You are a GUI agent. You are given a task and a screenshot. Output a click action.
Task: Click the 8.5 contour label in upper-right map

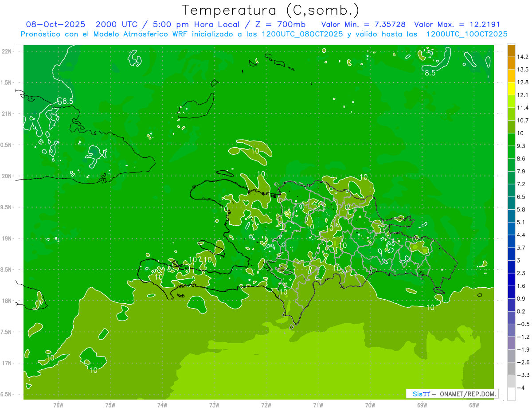tap(430, 74)
